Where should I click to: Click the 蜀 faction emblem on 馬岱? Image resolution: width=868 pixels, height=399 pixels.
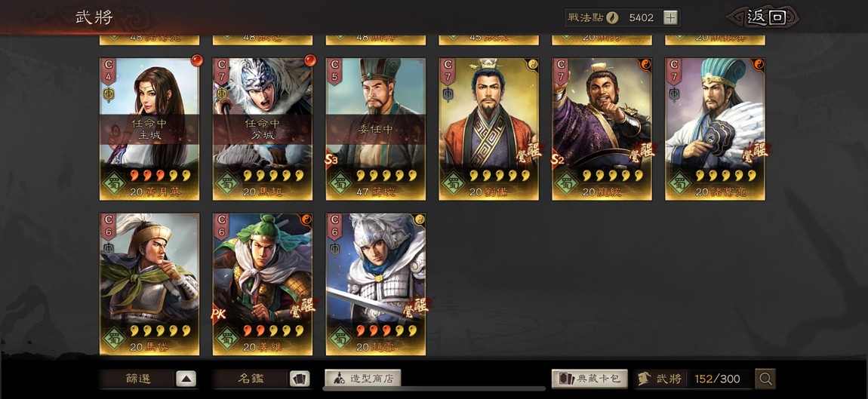tap(115, 338)
